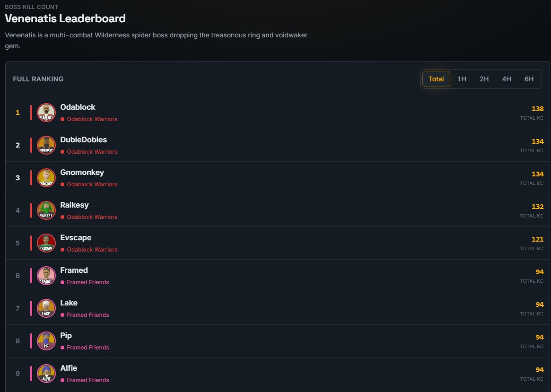Open Odablock player name
This screenshot has height=392, width=551.
click(78, 107)
